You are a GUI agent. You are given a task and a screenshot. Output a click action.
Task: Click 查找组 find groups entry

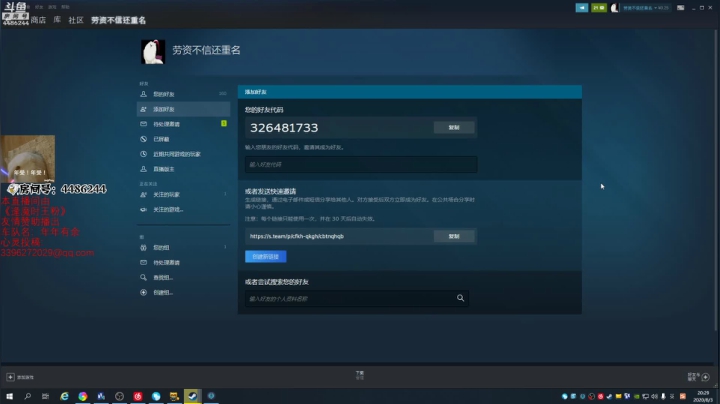point(183,277)
